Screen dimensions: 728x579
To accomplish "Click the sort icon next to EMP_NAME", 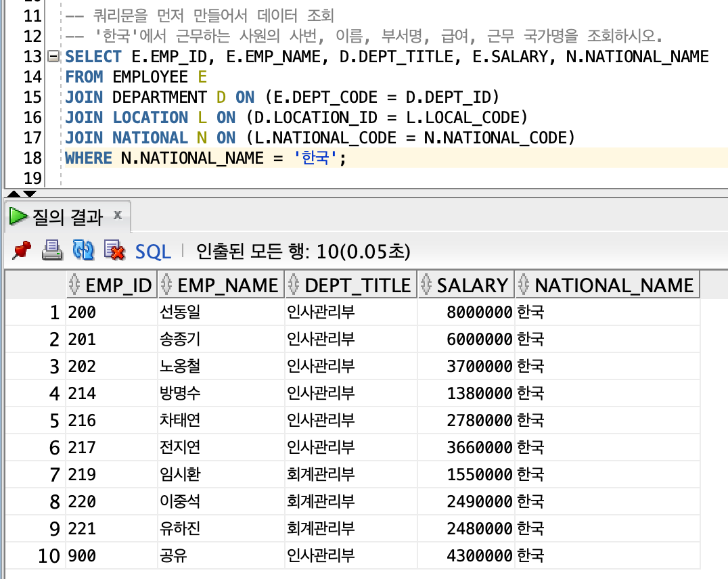I will coord(166,285).
